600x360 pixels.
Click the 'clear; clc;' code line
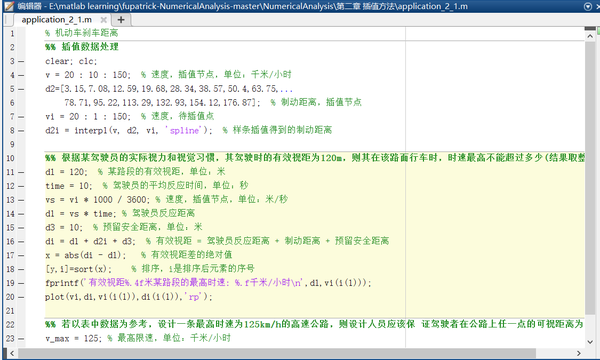click(x=71, y=61)
